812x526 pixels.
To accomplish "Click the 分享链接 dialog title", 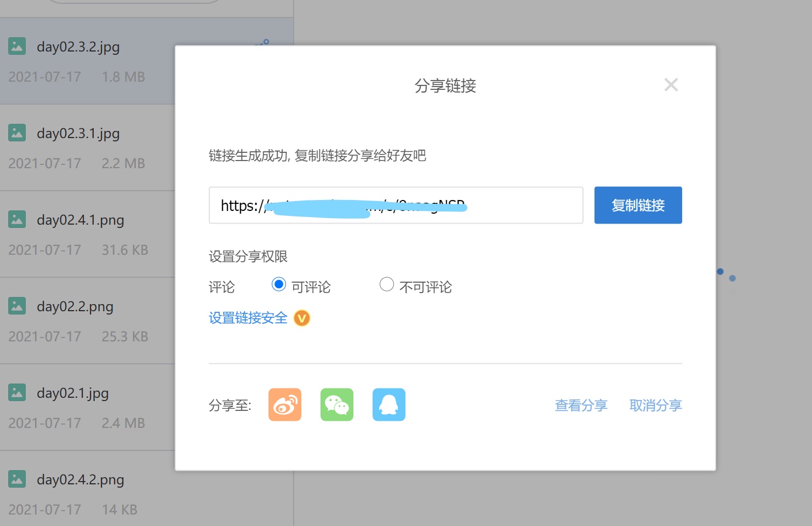I will pos(445,85).
